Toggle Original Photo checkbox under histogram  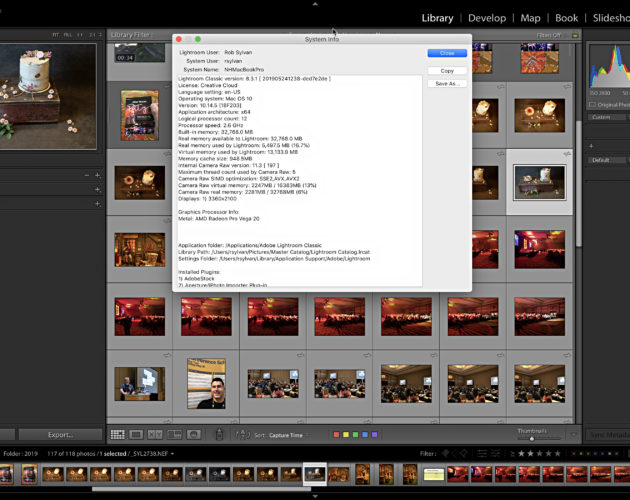592,105
